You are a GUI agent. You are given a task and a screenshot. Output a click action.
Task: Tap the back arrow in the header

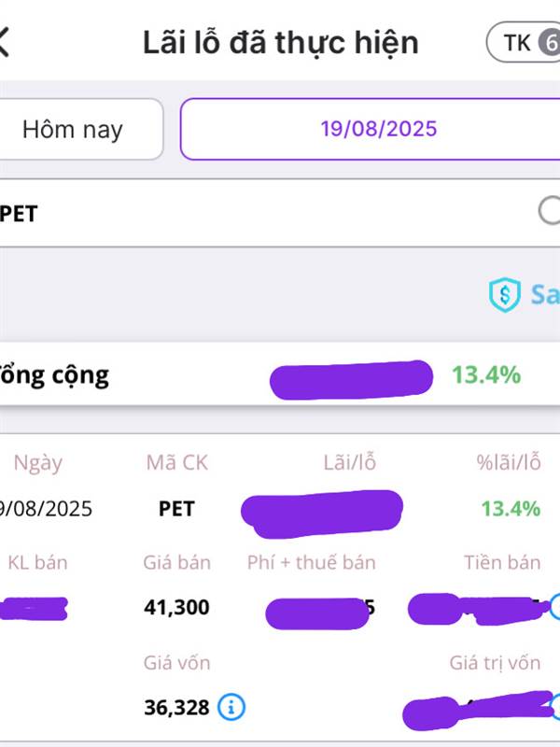5,42
